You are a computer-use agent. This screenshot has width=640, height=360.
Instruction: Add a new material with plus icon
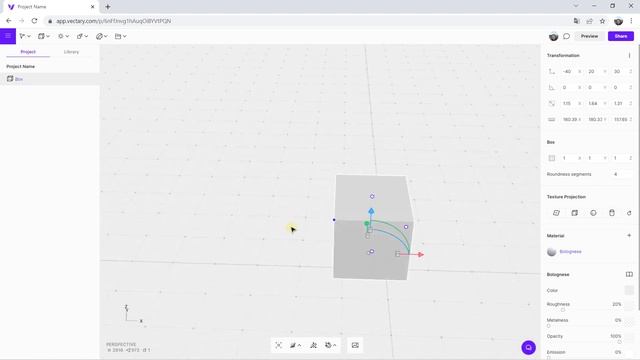[629, 236]
